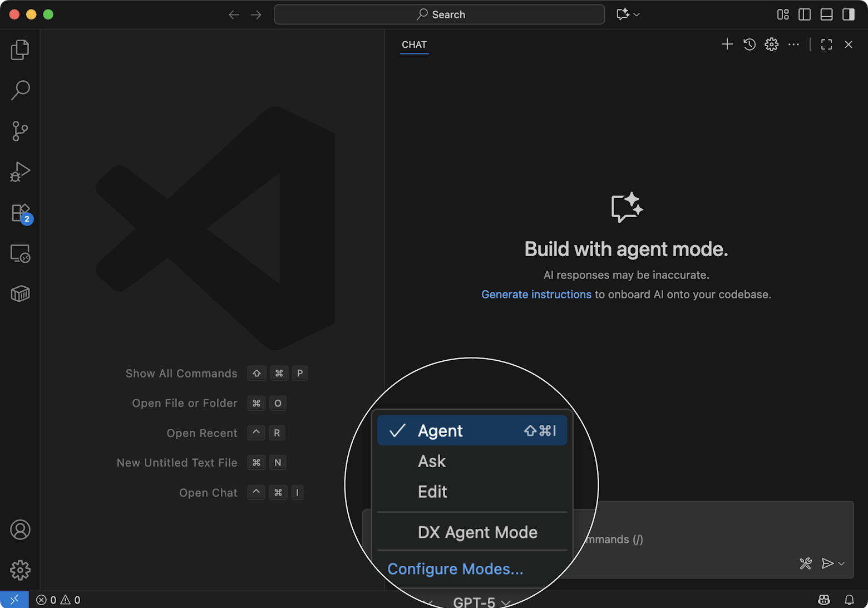Start a new chat with plus icon
Screen dimensions: 868x608
click(727, 45)
